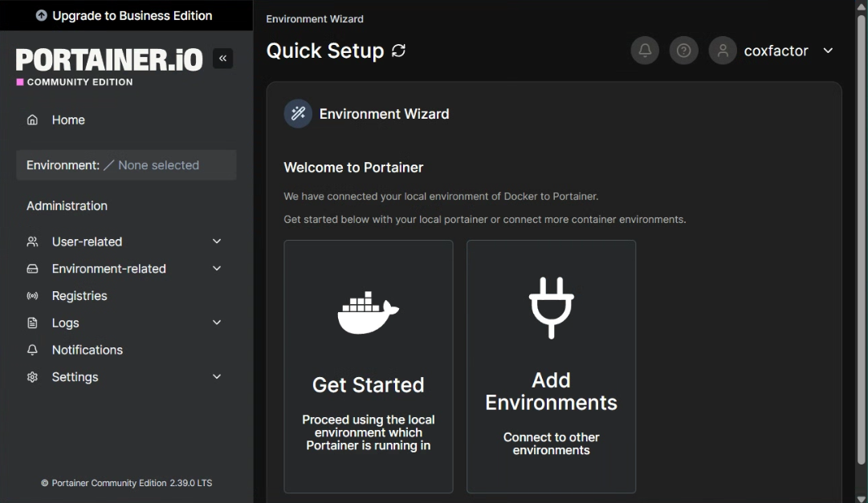Click the Add Environments card
The height and width of the screenshot is (503, 868).
tap(552, 367)
